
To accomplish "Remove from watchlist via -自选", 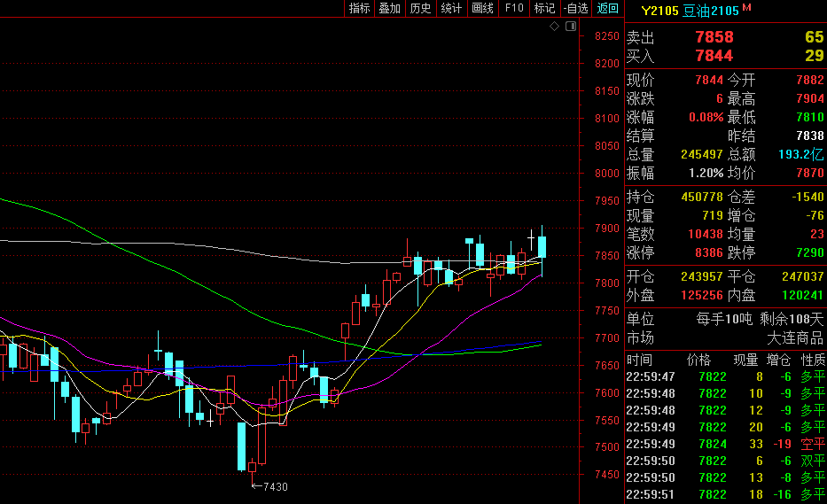I will click(x=575, y=9).
